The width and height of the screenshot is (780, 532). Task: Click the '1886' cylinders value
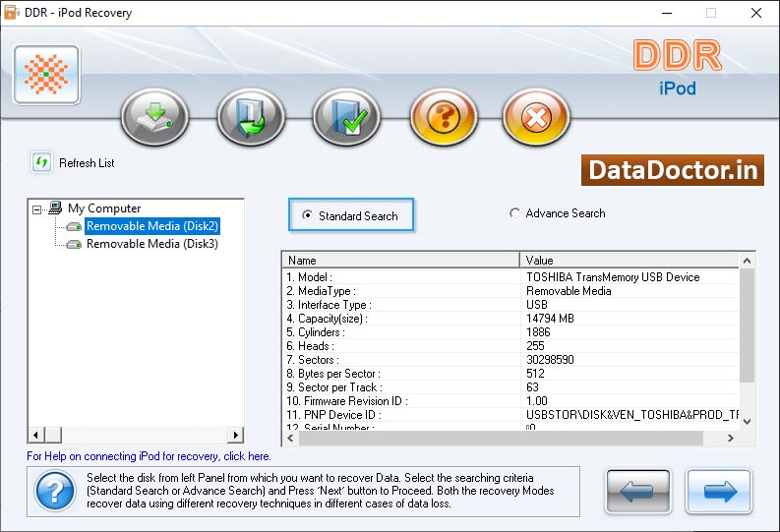pos(538,332)
